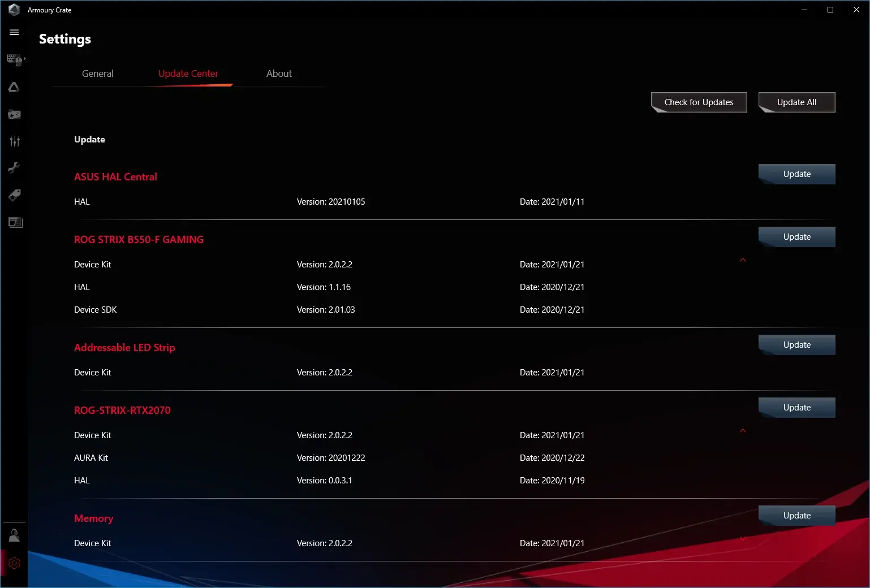Open the user account profile icon
This screenshot has height=588, width=870.
coord(14,535)
